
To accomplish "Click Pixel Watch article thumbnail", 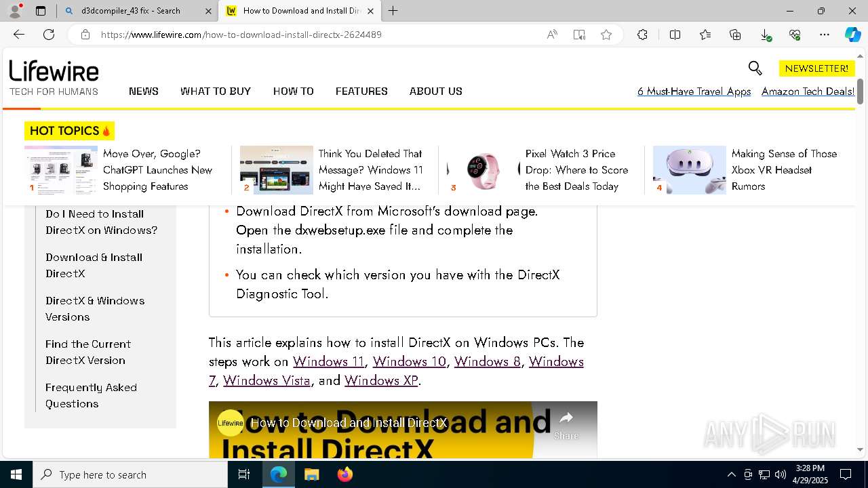I will point(484,170).
